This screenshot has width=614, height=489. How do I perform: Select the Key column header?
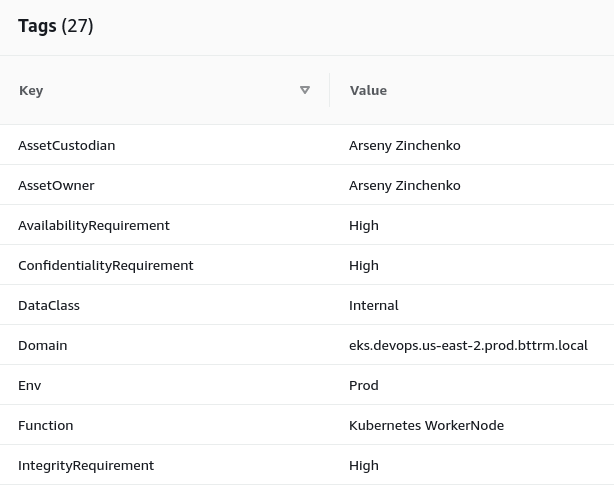coord(31,90)
